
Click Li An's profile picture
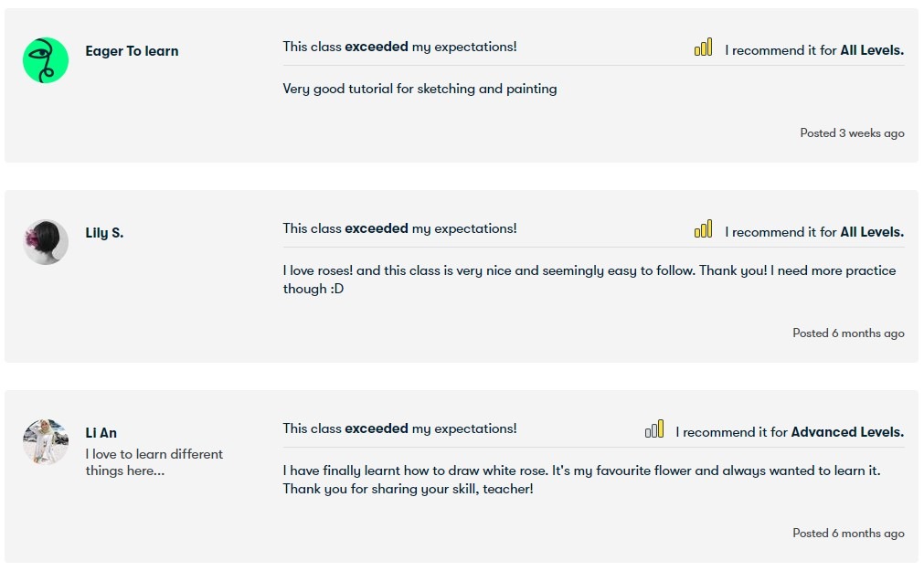point(46,442)
